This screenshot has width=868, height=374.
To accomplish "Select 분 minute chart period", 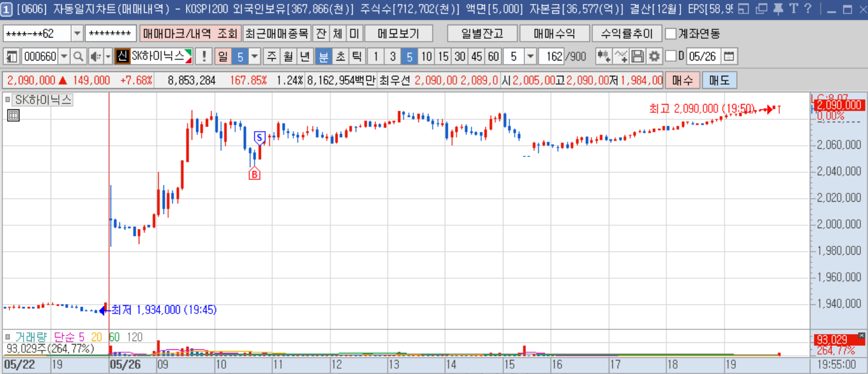I will [324, 56].
